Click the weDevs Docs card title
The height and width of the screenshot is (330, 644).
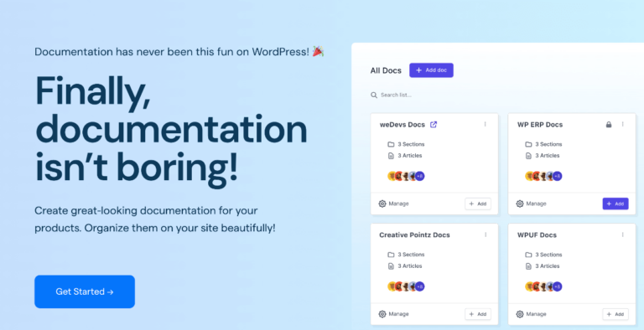pyautogui.click(x=402, y=124)
